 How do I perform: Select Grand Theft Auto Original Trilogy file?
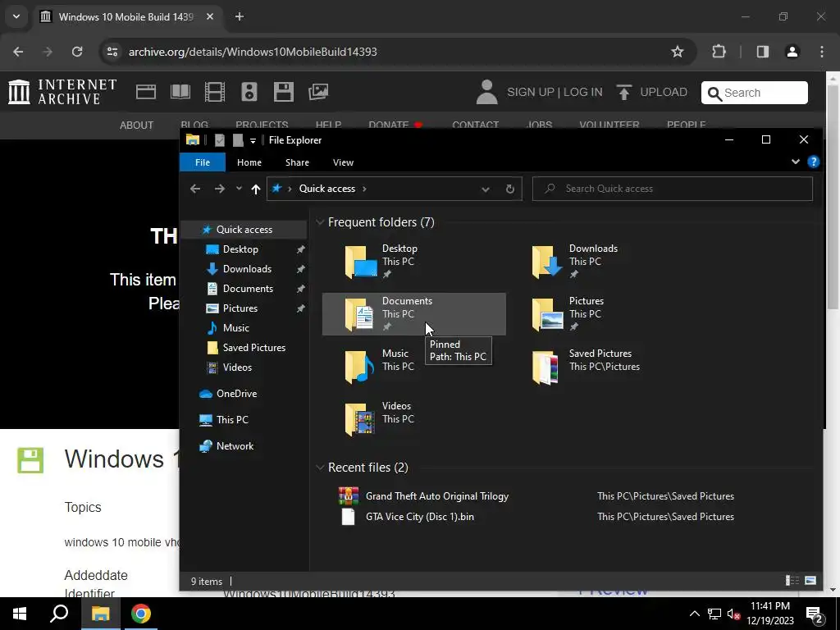436,496
